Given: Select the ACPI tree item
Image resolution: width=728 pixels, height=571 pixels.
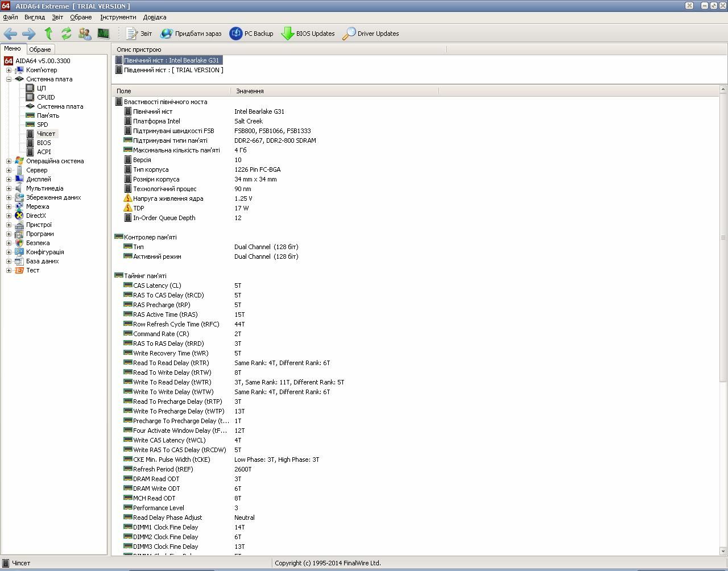Looking at the screenshot, I should (44, 152).
